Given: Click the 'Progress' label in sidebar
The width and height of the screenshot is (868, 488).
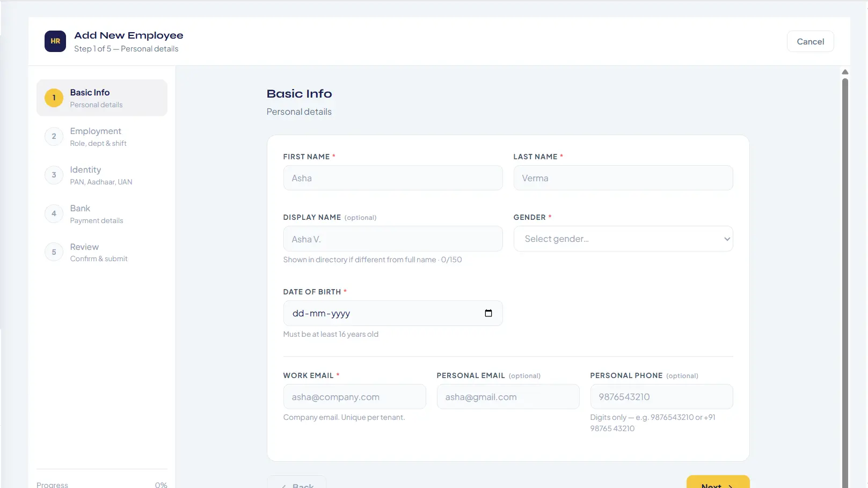Looking at the screenshot, I should point(52,485).
